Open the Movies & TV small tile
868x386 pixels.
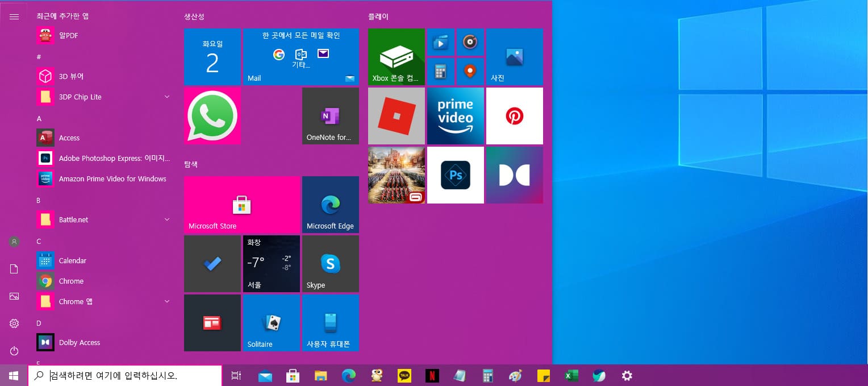click(x=441, y=41)
